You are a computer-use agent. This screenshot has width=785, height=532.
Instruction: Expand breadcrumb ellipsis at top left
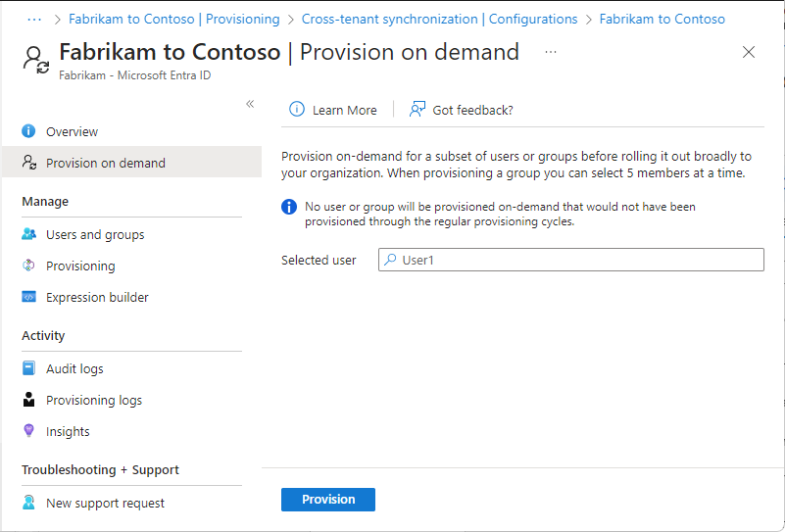point(35,19)
